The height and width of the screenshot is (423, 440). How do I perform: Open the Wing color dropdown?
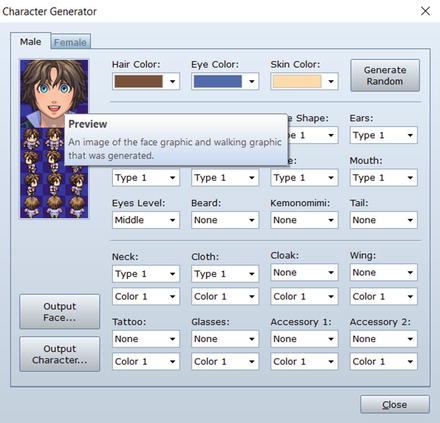pyautogui.click(x=383, y=296)
